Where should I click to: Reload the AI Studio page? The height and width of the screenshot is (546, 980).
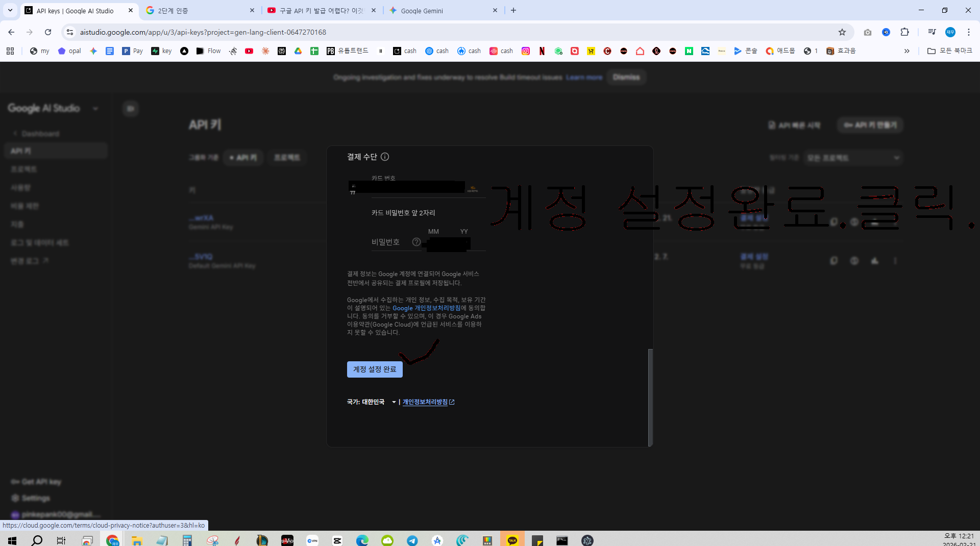(48, 32)
